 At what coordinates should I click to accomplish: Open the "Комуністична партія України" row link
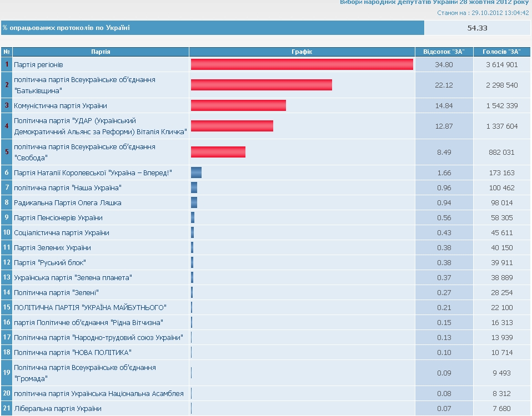point(61,106)
